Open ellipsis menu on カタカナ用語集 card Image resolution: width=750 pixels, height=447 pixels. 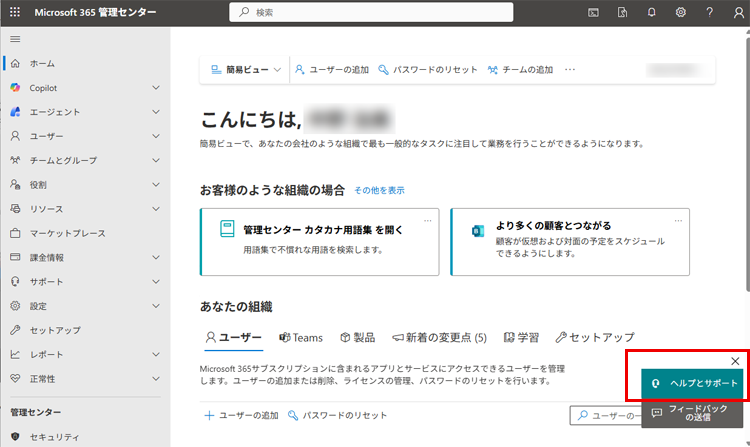click(428, 220)
